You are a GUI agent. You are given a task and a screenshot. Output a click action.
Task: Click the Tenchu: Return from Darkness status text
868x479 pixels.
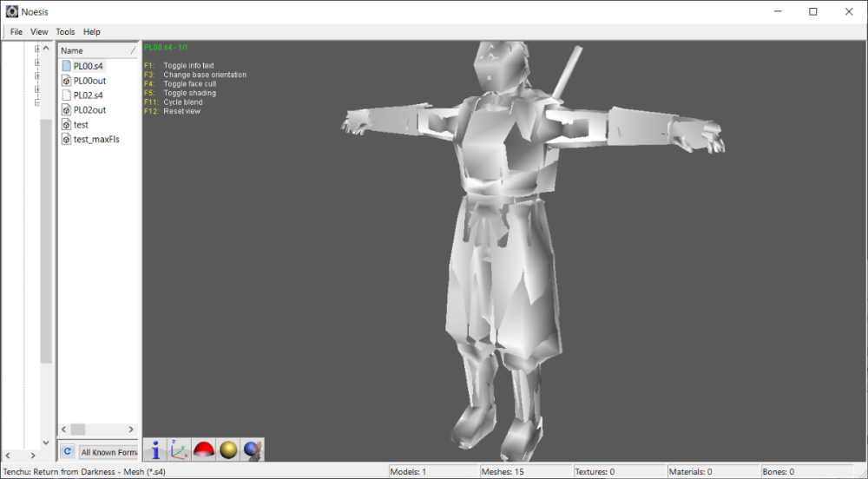point(84,472)
